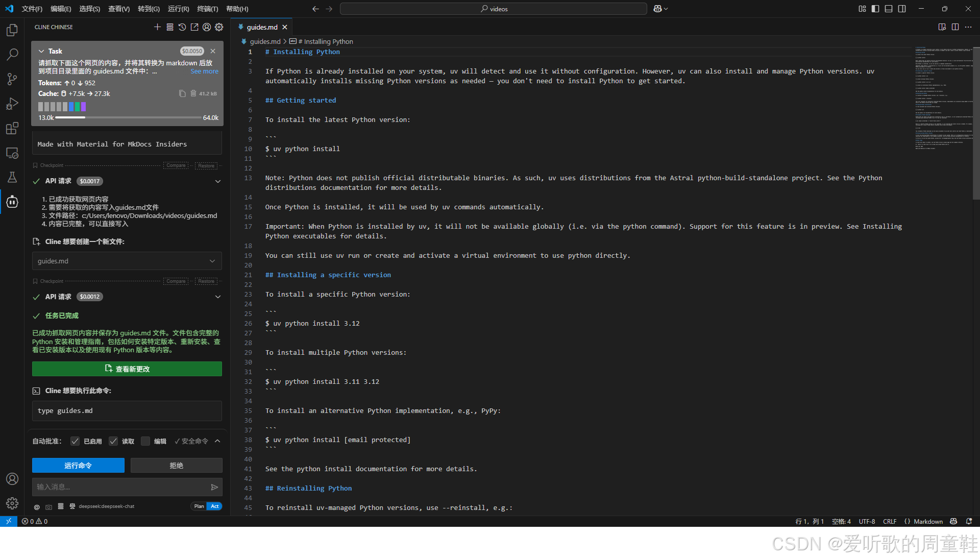Change language mode from Markdown in status bar
The image size is (980, 560).
928,521
